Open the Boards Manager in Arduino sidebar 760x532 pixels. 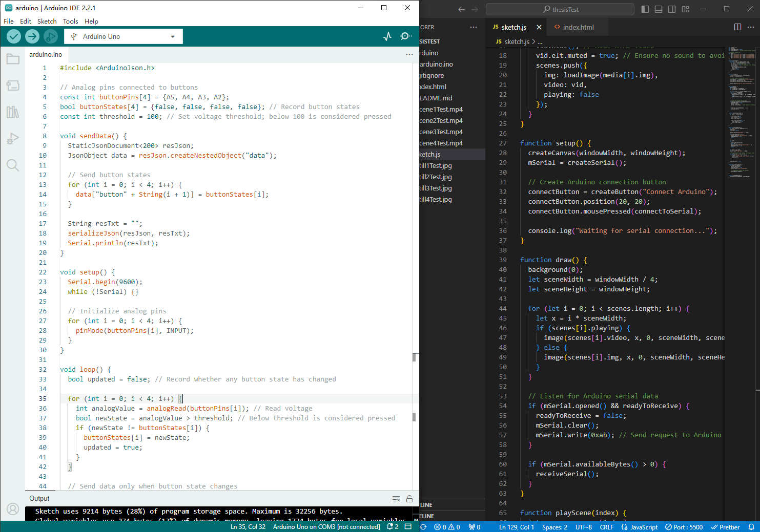pos(13,86)
